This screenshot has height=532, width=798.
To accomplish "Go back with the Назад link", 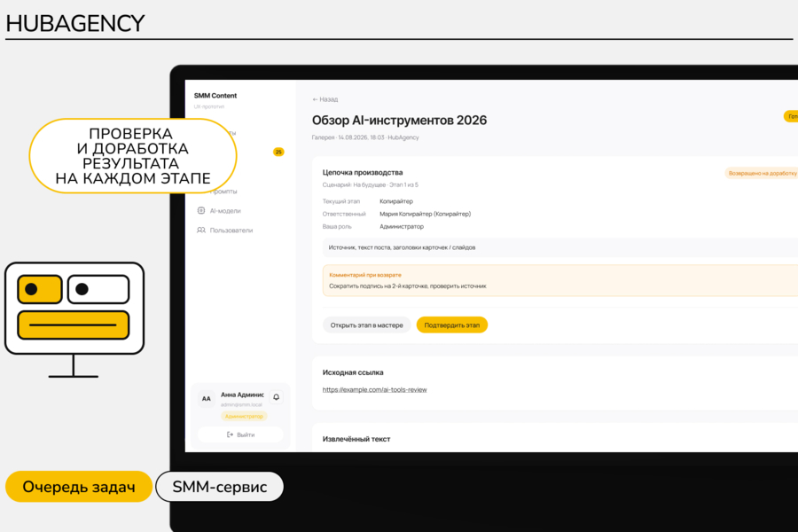I will (x=325, y=99).
